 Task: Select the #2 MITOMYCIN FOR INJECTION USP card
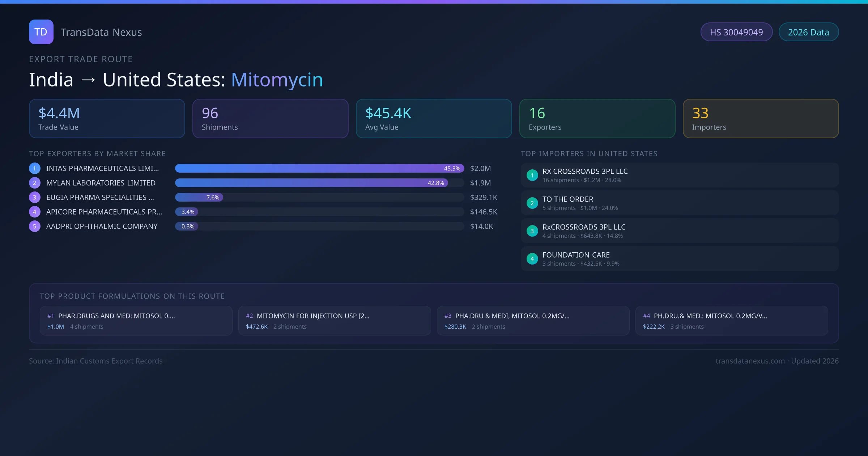(335, 321)
